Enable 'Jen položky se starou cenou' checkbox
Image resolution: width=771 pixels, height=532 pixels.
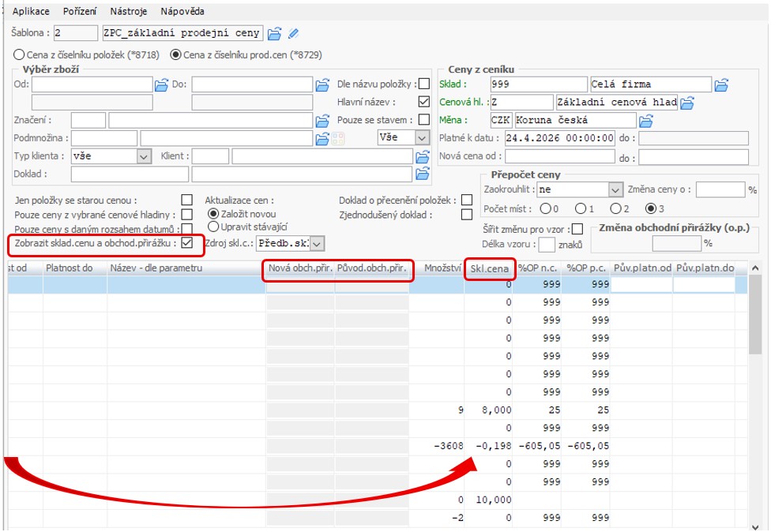(x=187, y=200)
